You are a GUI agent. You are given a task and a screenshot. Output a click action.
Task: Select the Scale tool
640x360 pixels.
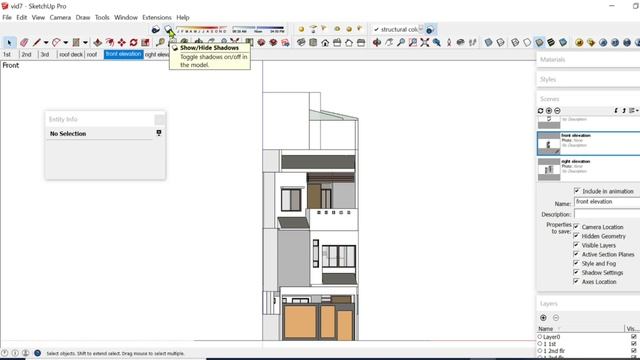[145, 42]
